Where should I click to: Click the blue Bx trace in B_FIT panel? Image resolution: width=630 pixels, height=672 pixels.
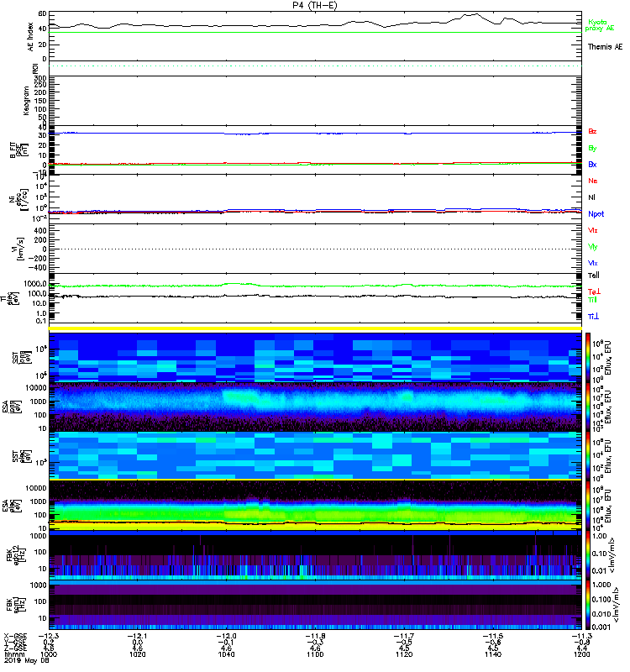coord(315,134)
